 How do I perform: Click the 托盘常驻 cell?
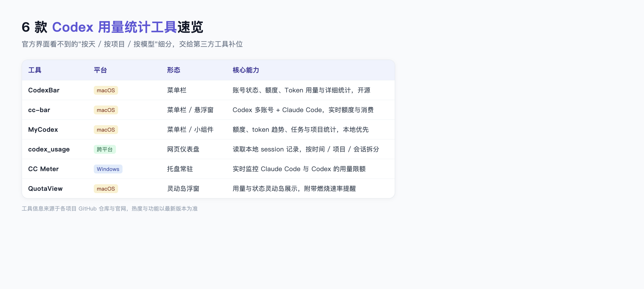(180, 169)
